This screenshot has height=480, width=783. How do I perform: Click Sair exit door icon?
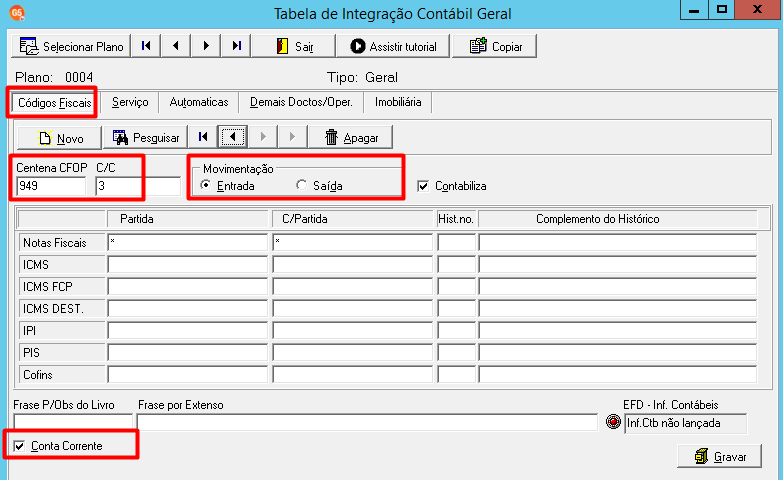tap(283, 46)
